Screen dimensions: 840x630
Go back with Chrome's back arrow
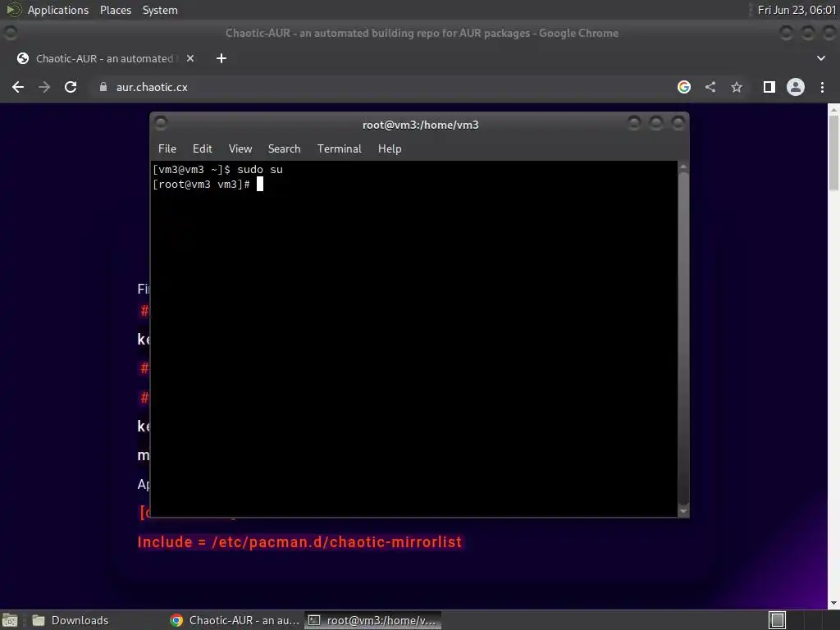click(x=18, y=87)
